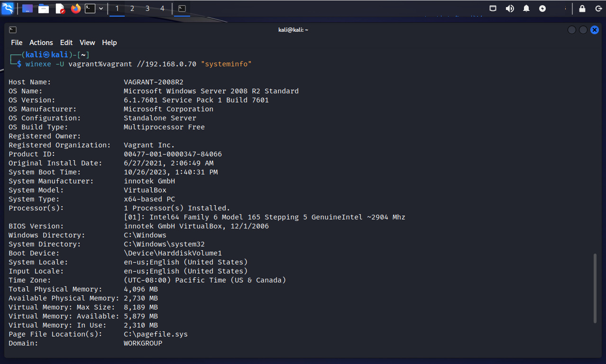This screenshot has height=364, width=606.
Task: Show notifications via the bell icon
Action: click(x=526, y=9)
